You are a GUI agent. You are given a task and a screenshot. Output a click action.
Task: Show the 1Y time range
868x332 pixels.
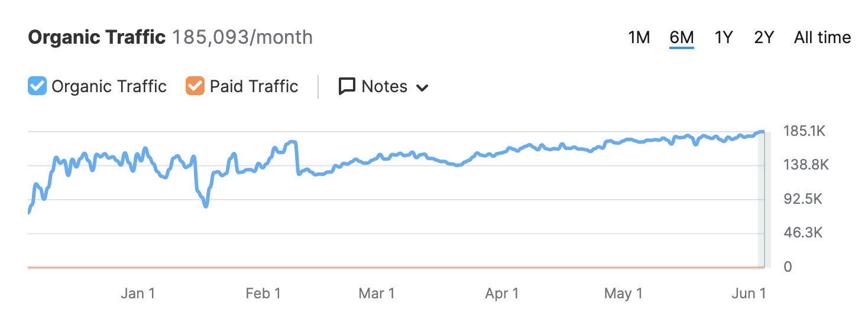(724, 38)
